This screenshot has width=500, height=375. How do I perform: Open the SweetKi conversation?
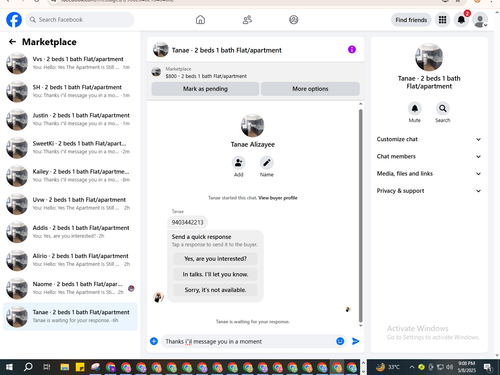pyautogui.click(x=70, y=148)
